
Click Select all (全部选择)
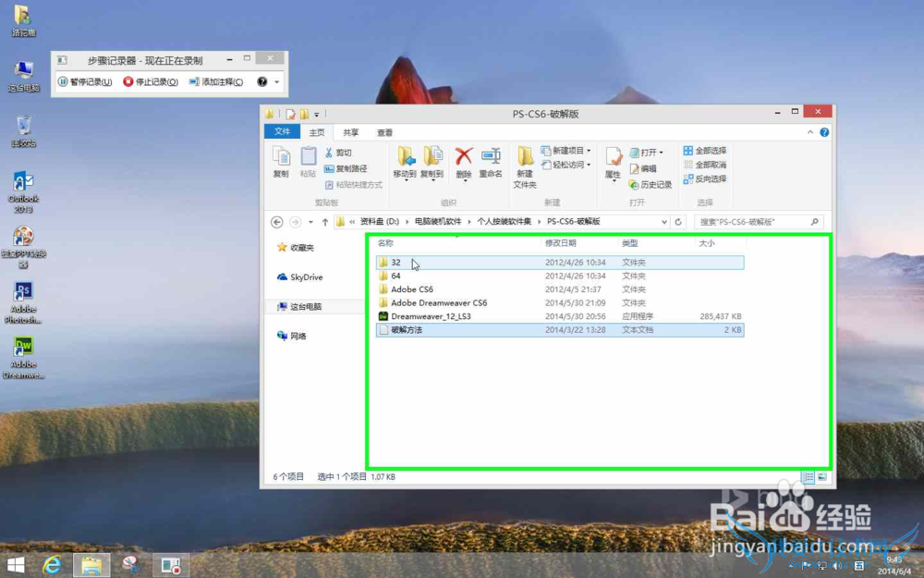pyautogui.click(x=705, y=151)
